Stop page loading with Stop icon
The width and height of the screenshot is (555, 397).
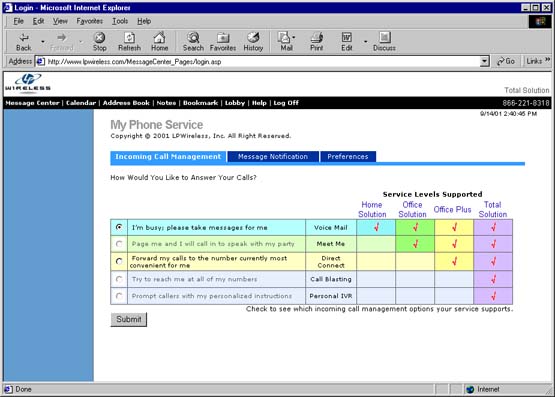tap(99, 41)
